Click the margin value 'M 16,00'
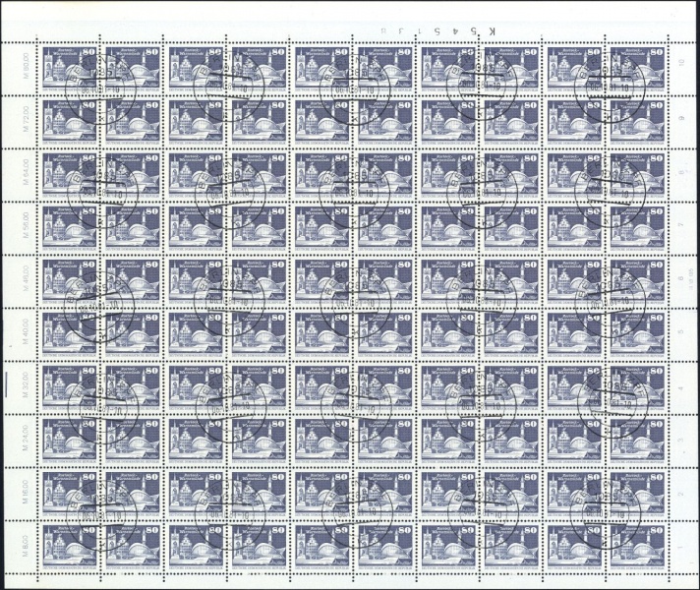 tap(26, 491)
